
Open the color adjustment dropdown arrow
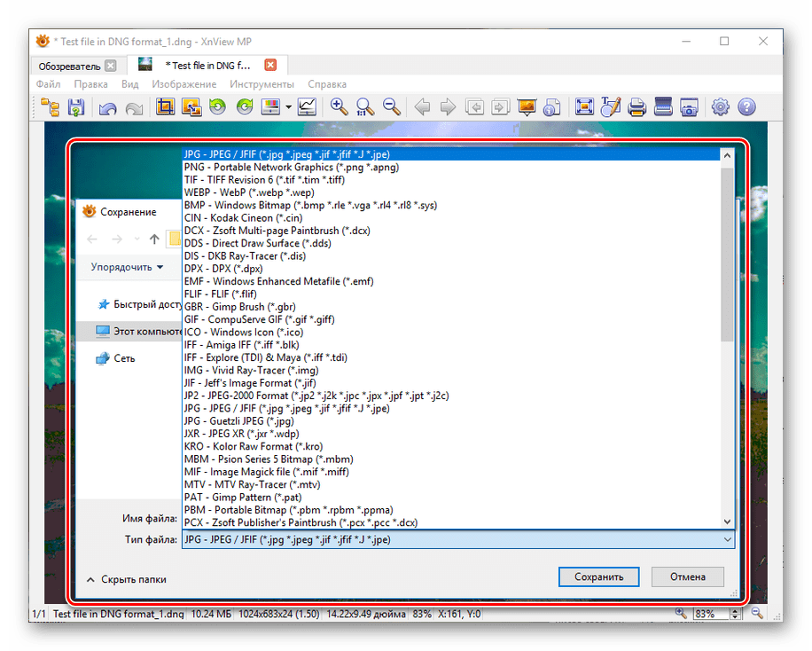point(288,107)
